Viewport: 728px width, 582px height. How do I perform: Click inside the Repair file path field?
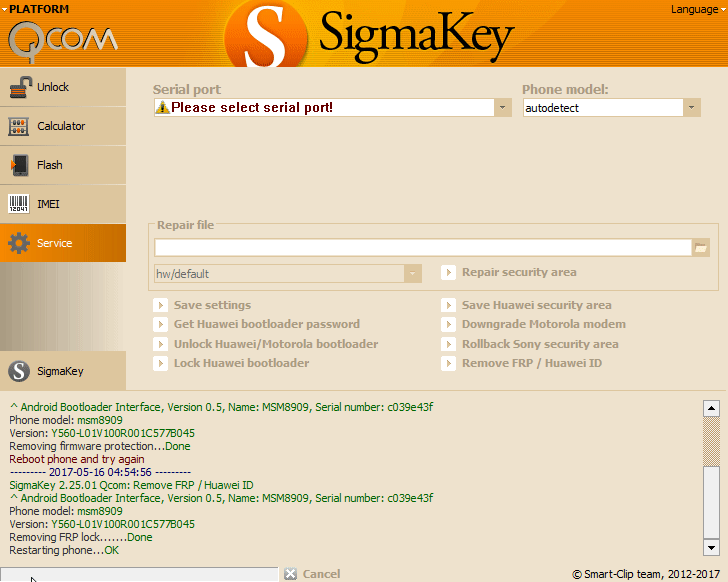tap(423, 247)
